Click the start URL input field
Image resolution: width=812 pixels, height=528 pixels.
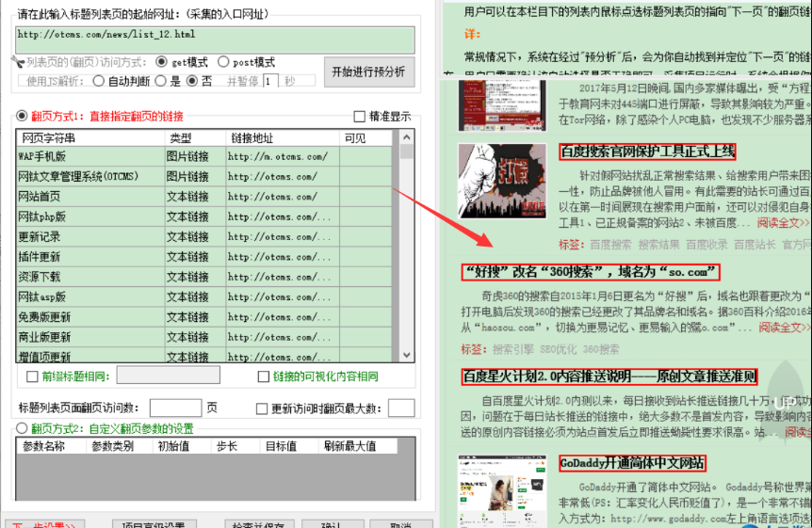pos(215,40)
